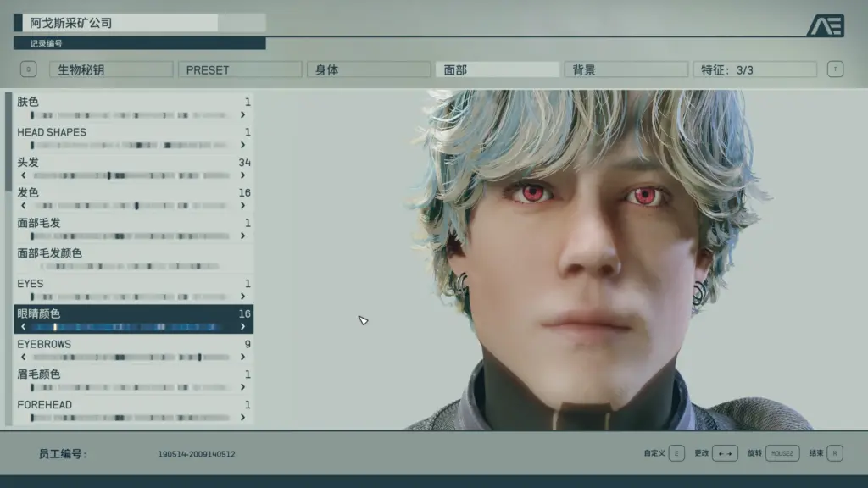Adjust the 面部毛发颜色 slider track
Screen dimensions: 868x488
click(131, 266)
